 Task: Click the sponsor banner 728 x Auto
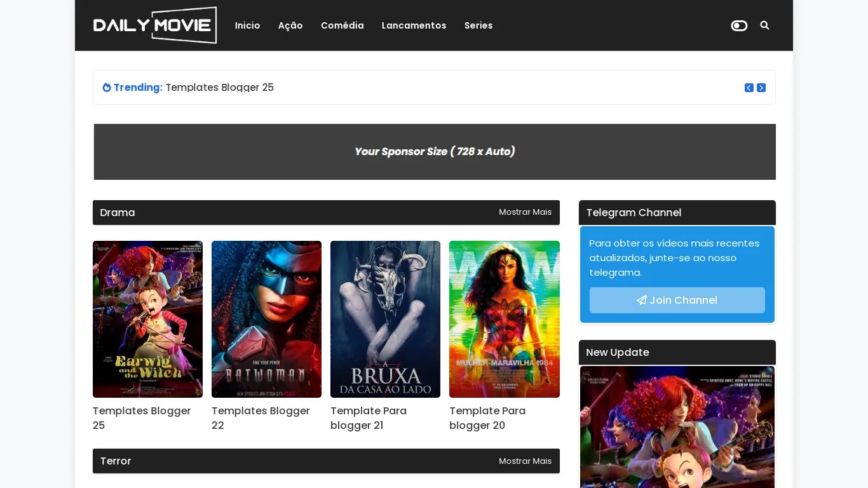click(435, 152)
